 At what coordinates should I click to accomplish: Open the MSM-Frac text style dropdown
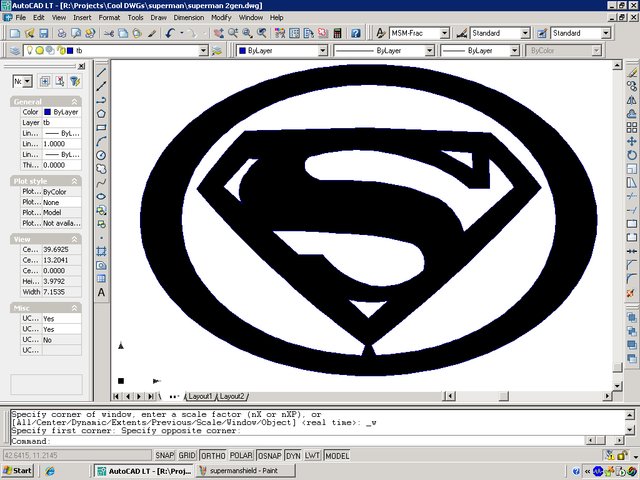click(x=444, y=33)
